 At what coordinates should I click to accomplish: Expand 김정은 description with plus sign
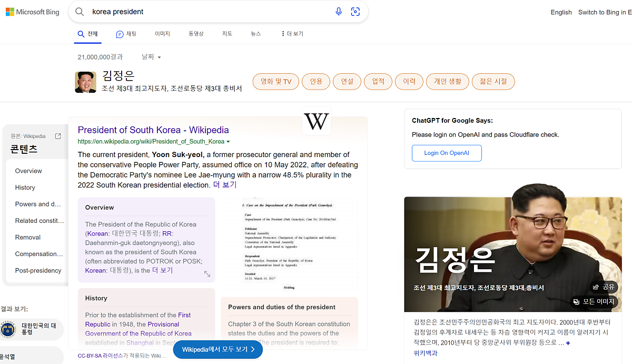(568, 343)
